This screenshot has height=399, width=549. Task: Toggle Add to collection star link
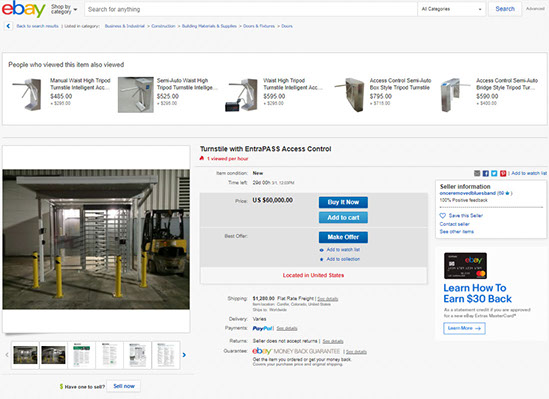340,259
